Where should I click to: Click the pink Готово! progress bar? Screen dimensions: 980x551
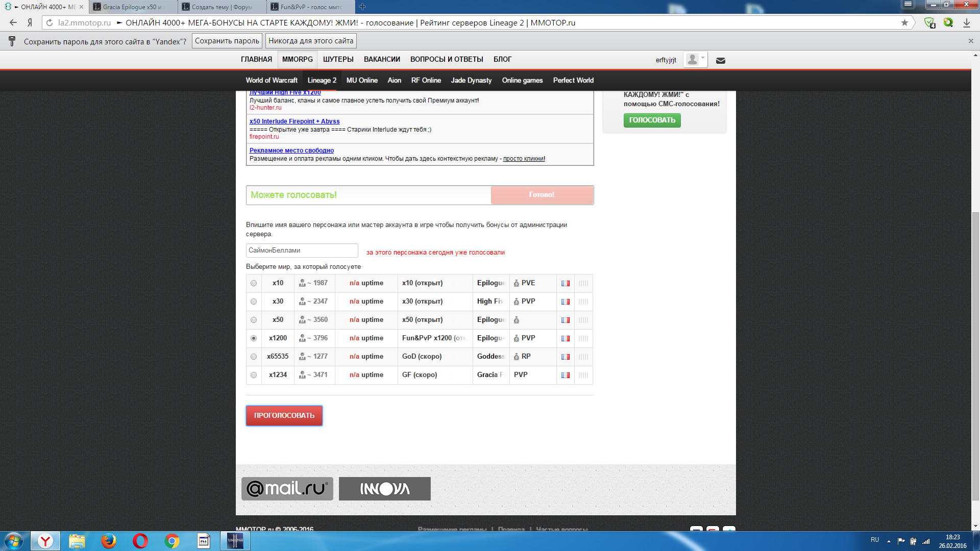pyautogui.click(x=542, y=195)
